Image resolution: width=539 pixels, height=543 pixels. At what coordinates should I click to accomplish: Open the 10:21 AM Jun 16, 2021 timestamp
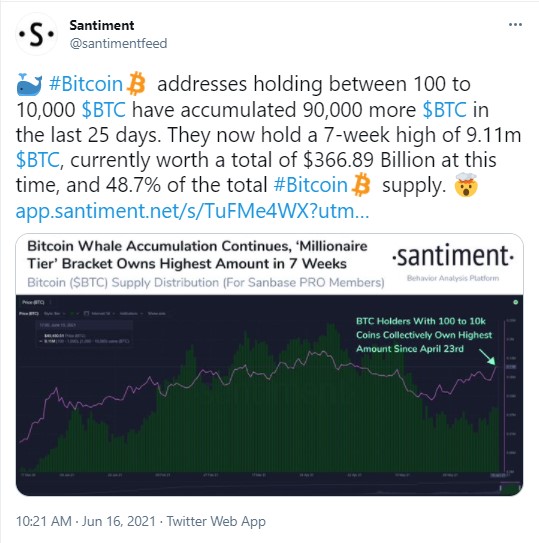[x=86, y=521]
